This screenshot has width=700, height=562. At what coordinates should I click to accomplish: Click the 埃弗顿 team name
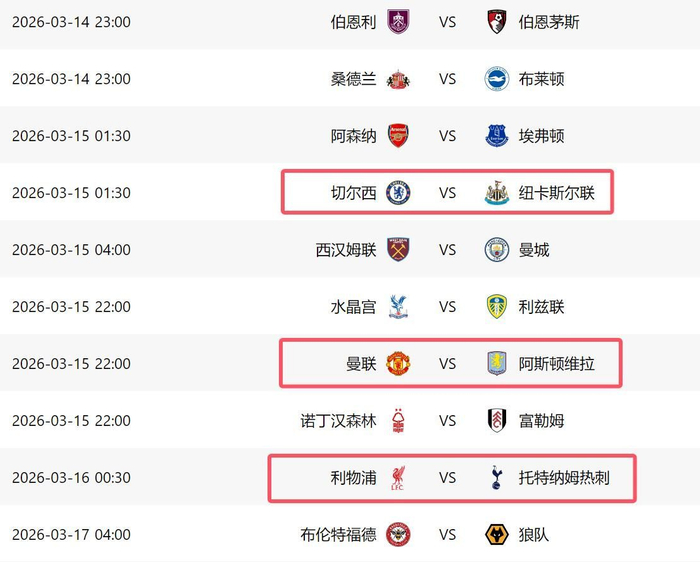(541, 136)
